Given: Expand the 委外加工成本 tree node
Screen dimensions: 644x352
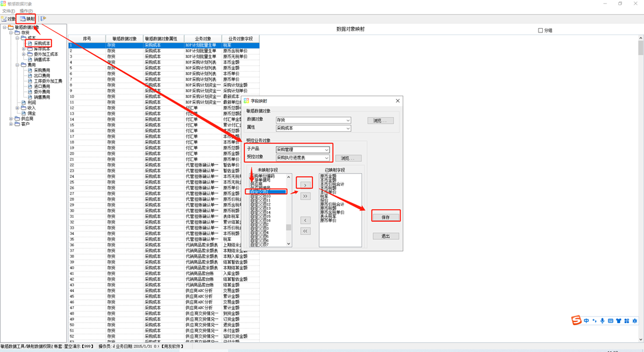Looking at the screenshot, I should (x=24, y=55).
